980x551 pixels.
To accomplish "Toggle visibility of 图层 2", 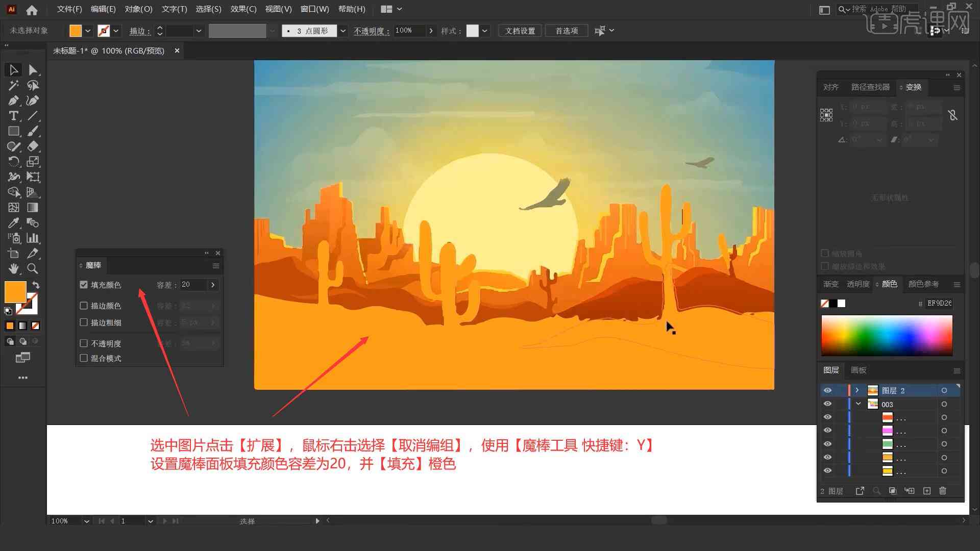I will [x=827, y=390].
